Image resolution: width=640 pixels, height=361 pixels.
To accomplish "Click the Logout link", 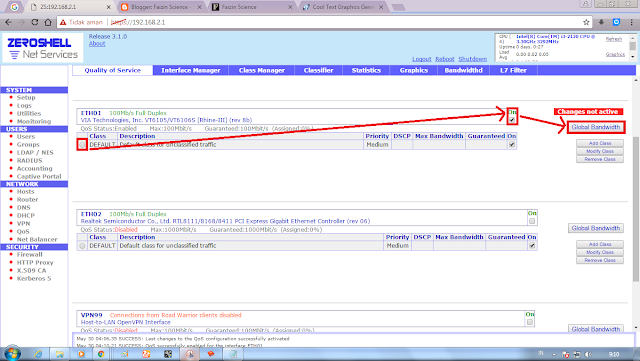I will [x=422, y=59].
